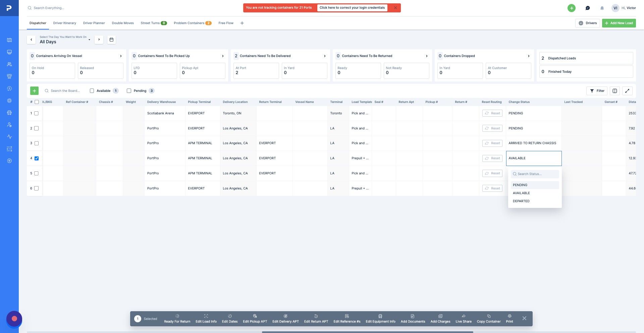Expand Containers Need To Be Delivered card
The image size is (644, 333).
[x=325, y=56]
